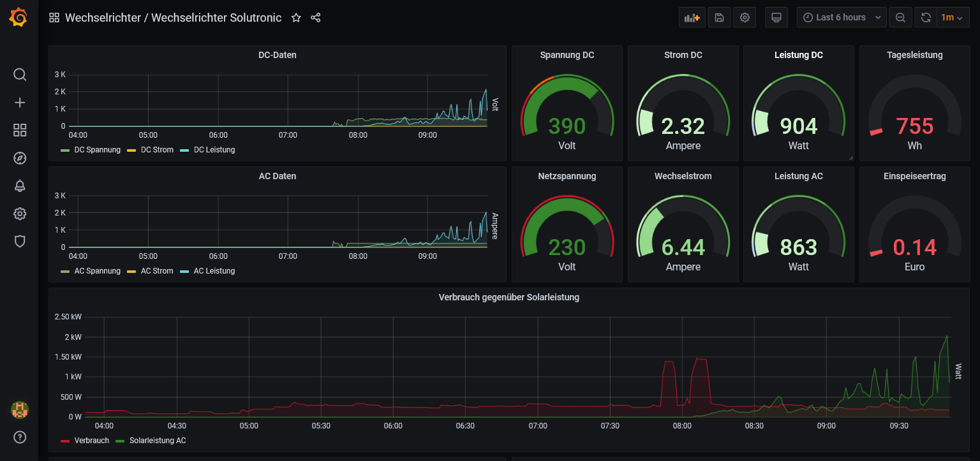The image size is (980, 461).
Task: Toggle Verbrauch series visibility in legend
Action: coord(91,441)
